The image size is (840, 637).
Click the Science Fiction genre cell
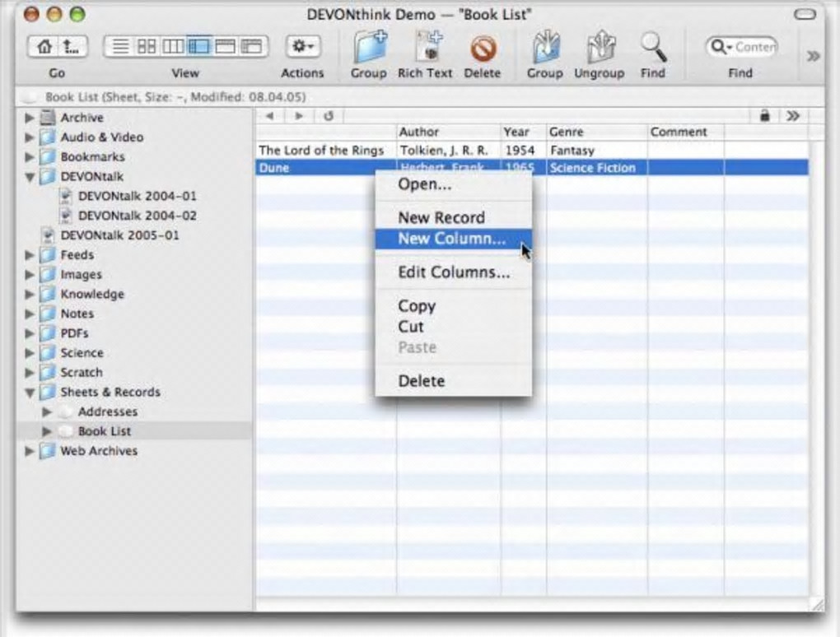[597, 168]
